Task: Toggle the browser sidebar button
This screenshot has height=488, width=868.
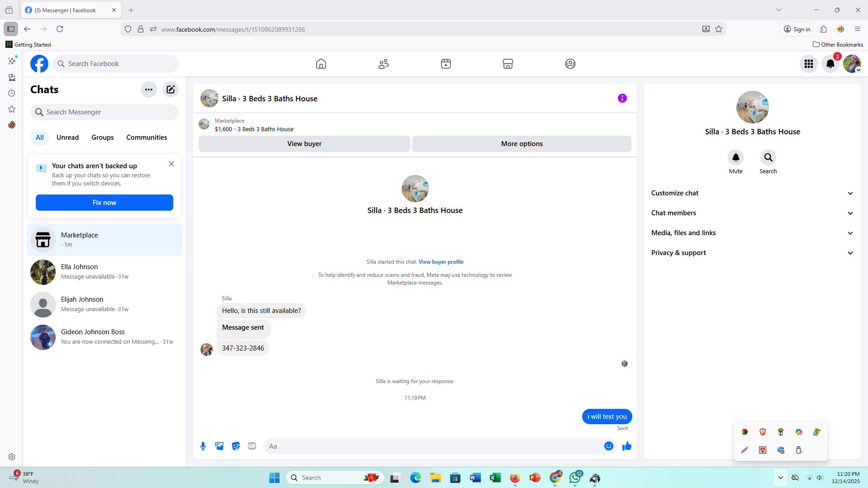Action: (x=11, y=29)
